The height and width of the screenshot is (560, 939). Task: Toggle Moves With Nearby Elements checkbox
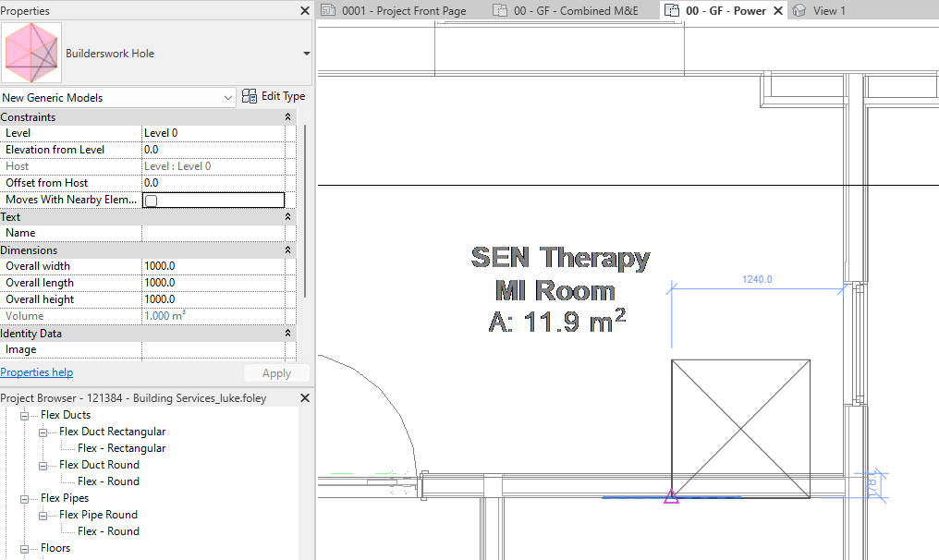click(152, 201)
